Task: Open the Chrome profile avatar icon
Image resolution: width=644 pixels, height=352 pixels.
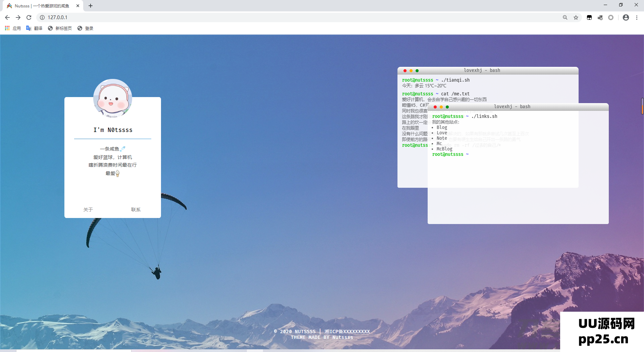Action: (x=626, y=17)
